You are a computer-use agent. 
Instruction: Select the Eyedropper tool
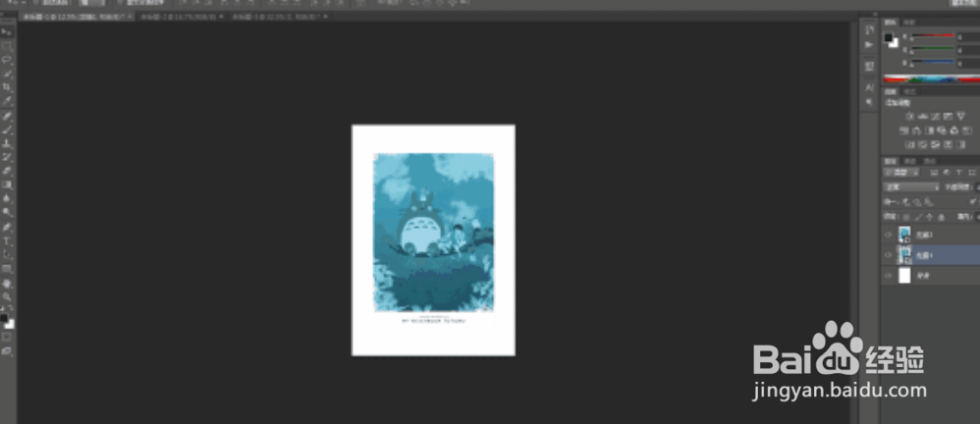[7, 100]
